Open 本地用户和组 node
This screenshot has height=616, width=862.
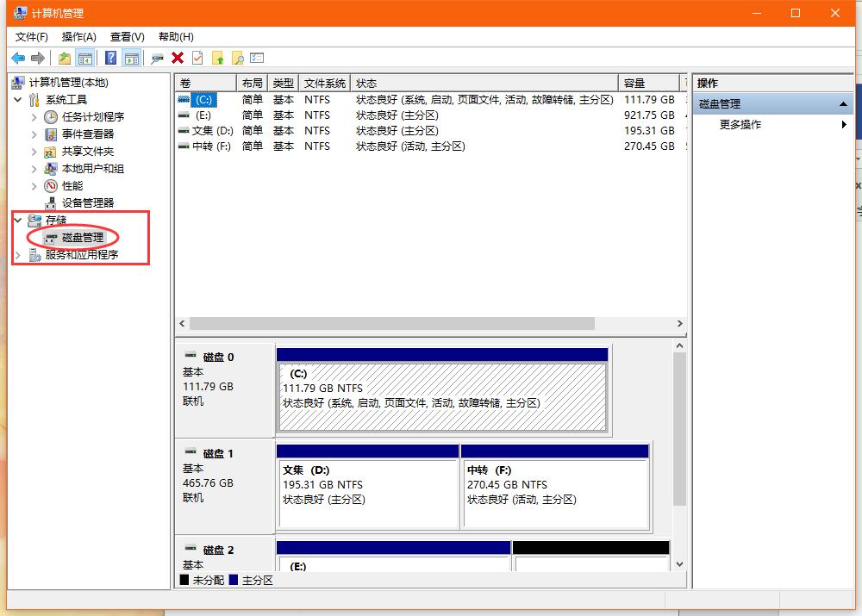click(93, 169)
